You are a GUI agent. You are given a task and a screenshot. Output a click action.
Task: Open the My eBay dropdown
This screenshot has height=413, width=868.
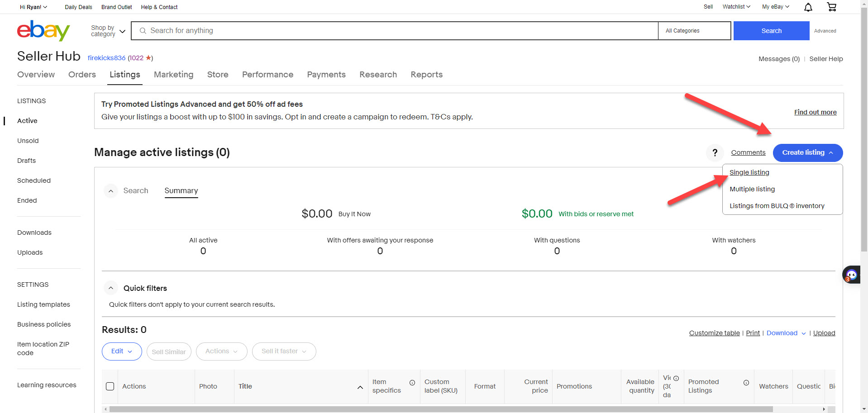[776, 7]
